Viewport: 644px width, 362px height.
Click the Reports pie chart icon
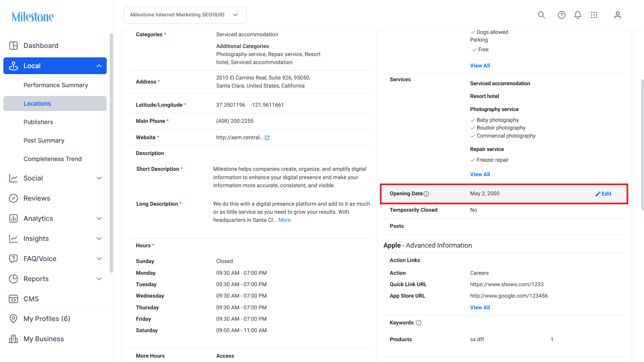pos(13,279)
